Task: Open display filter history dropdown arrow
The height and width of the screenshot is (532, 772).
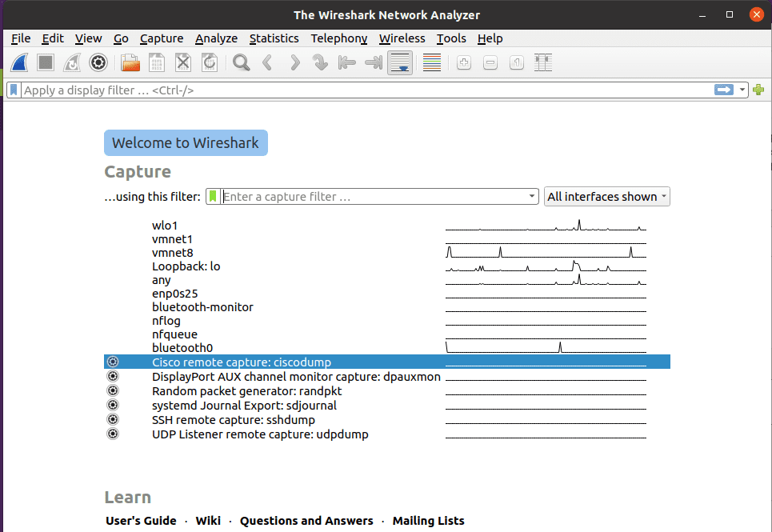Action: (742, 90)
